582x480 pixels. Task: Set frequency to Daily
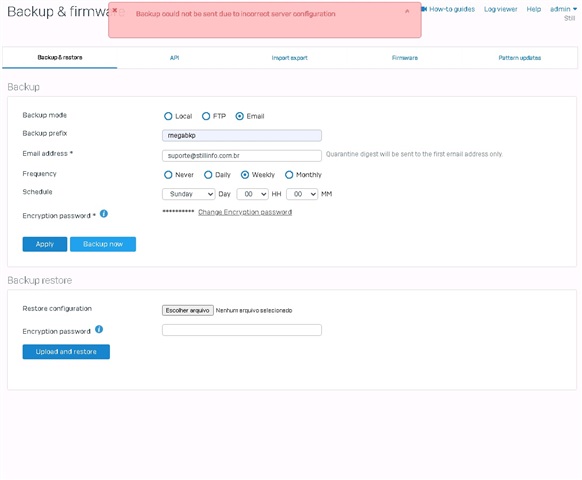pos(208,175)
